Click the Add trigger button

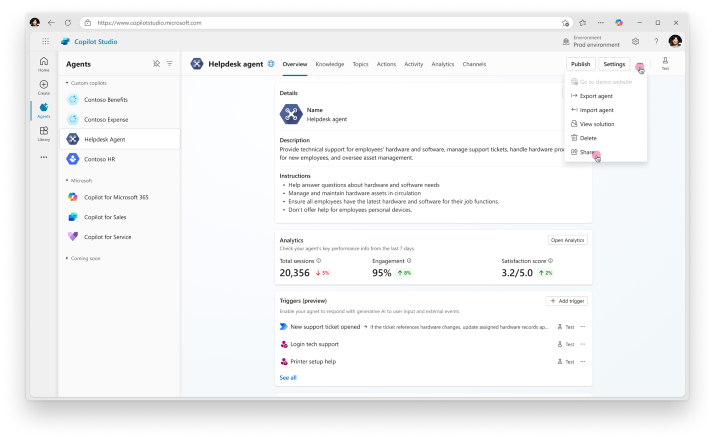tap(567, 301)
